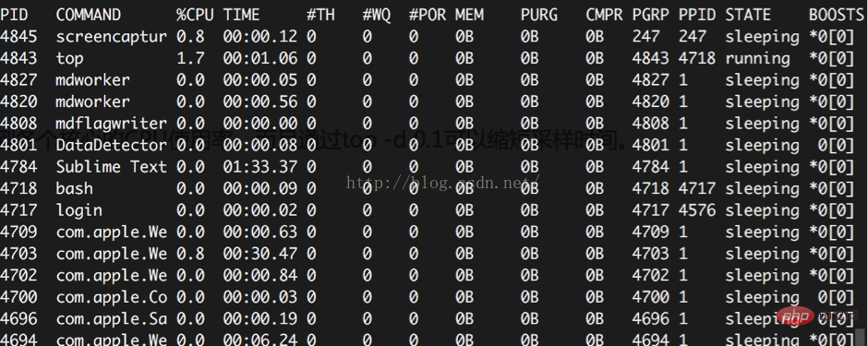Select com.apple.We command in the 4703 row
Screen dimensions: 868x346
tap(111, 254)
